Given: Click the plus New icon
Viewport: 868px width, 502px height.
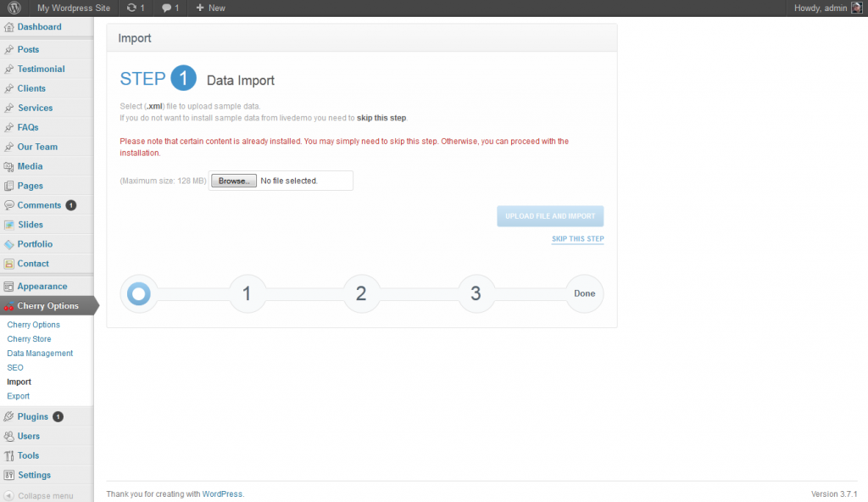Looking at the screenshot, I should coord(200,8).
